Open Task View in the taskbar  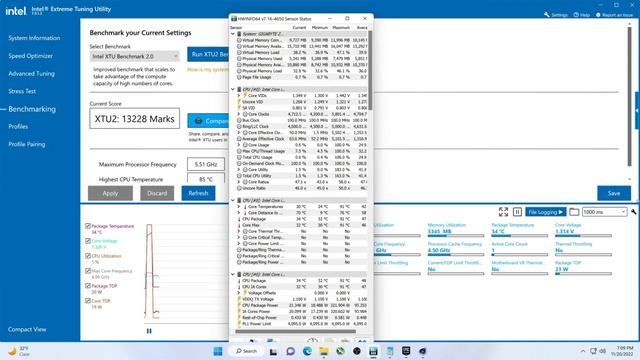click(x=273, y=351)
